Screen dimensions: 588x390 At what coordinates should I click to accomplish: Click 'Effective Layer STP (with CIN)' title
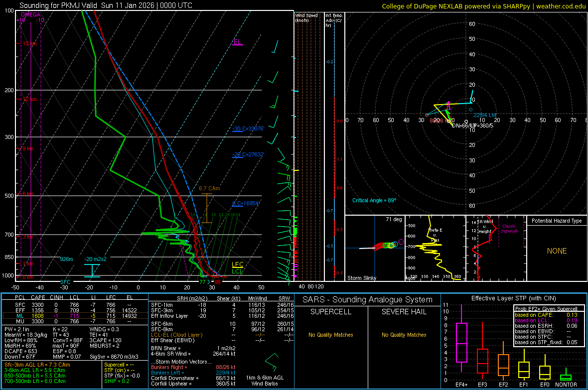point(513,298)
